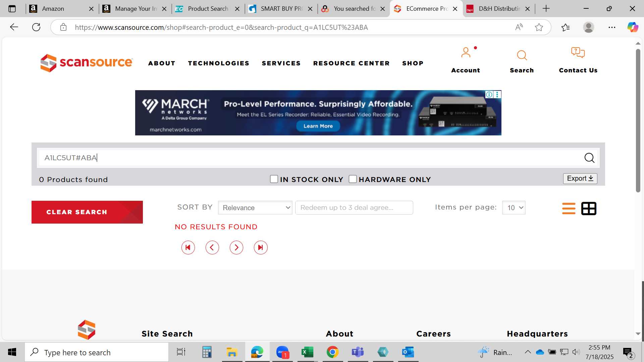
Task: Open the About navigation menu
Action: tap(162, 63)
